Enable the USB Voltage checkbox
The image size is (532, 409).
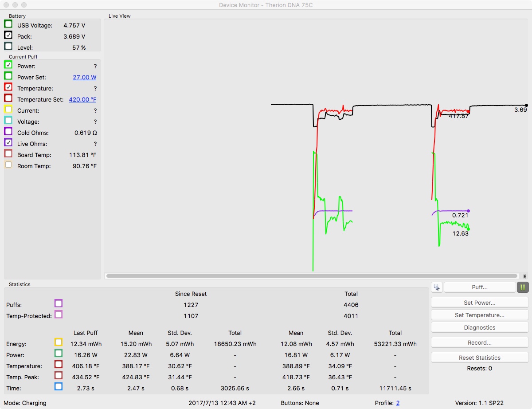point(8,24)
